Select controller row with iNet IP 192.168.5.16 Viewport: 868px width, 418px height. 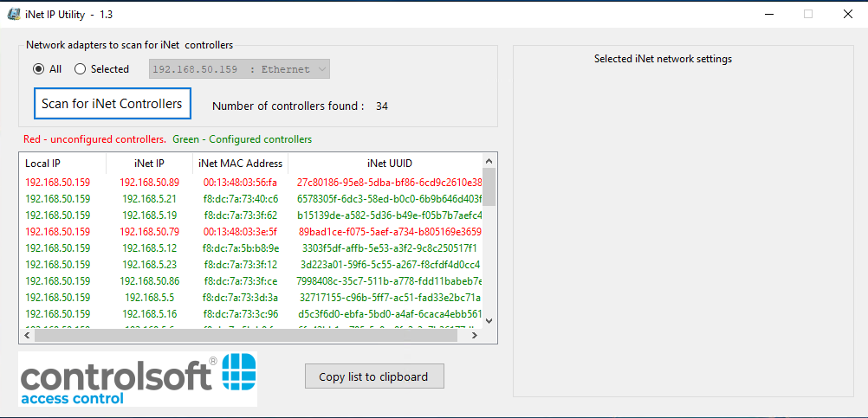tap(251, 314)
